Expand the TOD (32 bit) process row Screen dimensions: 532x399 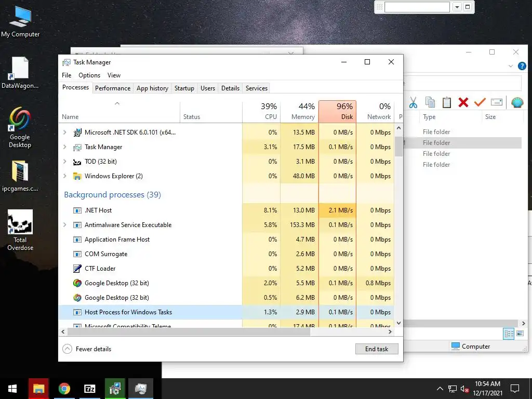pos(65,162)
